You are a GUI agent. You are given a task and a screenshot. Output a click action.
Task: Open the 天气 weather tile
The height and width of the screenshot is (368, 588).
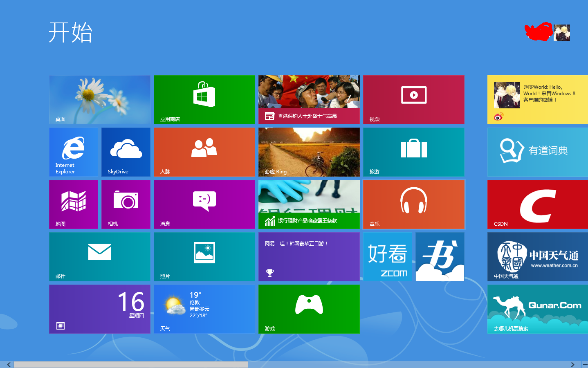pos(204,309)
